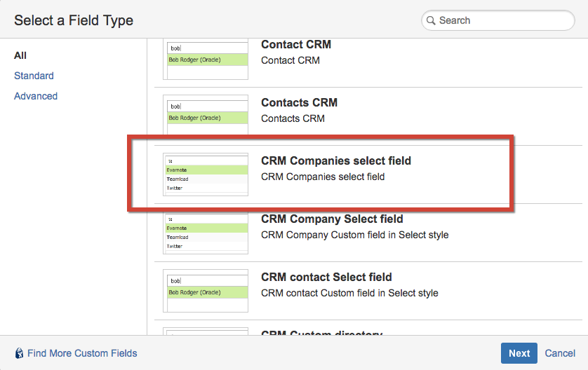588x370 pixels.
Task: Choose the Contacts CRM preview thumbnail
Action: pos(206,115)
